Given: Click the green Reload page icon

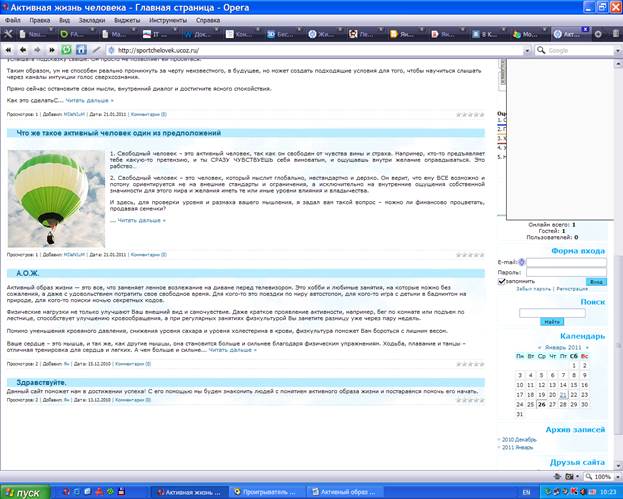Looking at the screenshot, I should coord(67,49).
